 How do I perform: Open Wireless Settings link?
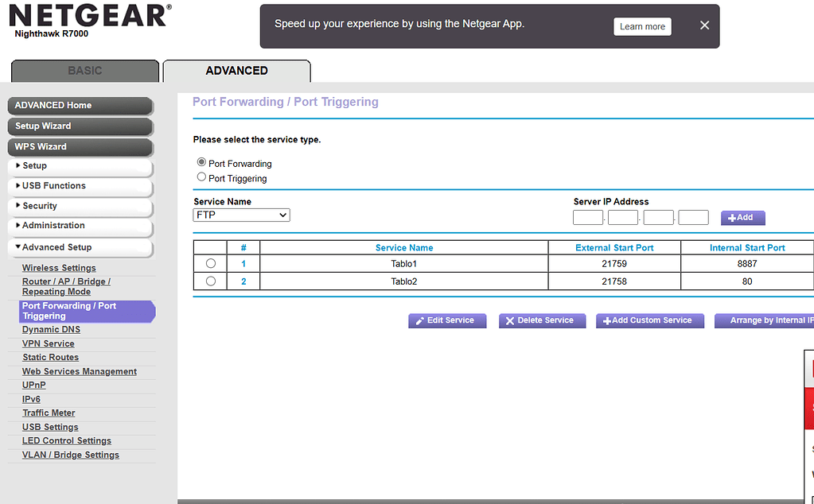(x=59, y=268)
